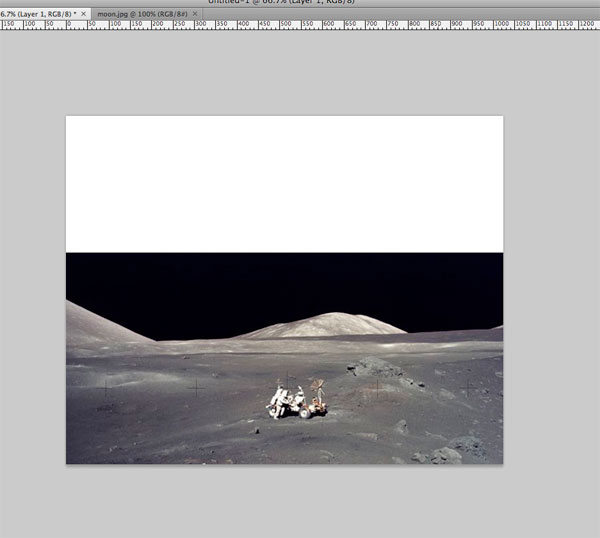The width and height of the screenshot is (600, 538).
Task: Close the moon.jpg tab
Action: (195, 12)
